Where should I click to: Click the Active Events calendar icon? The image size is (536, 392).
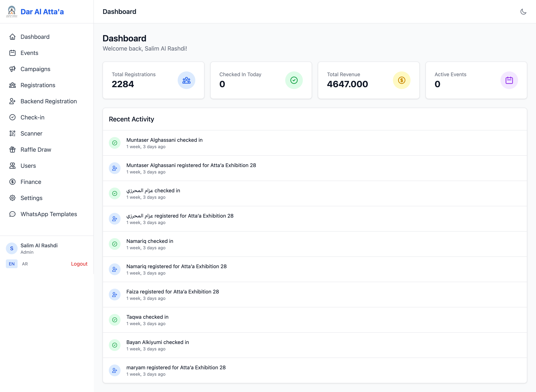pyautogui.click(x=509, y=80)
